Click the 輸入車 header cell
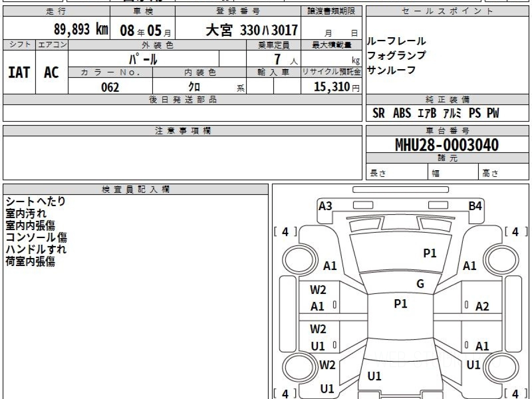The image size is (532, 399). click(x=274, y=72)
